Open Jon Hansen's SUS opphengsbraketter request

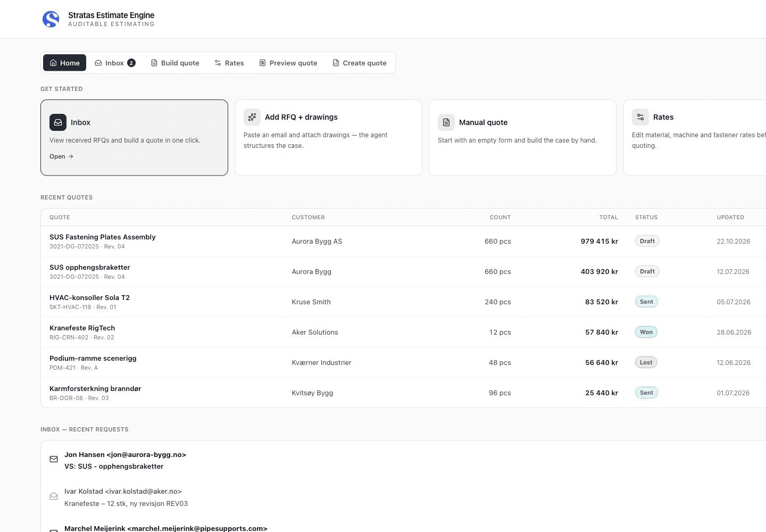tap(403, 460)
